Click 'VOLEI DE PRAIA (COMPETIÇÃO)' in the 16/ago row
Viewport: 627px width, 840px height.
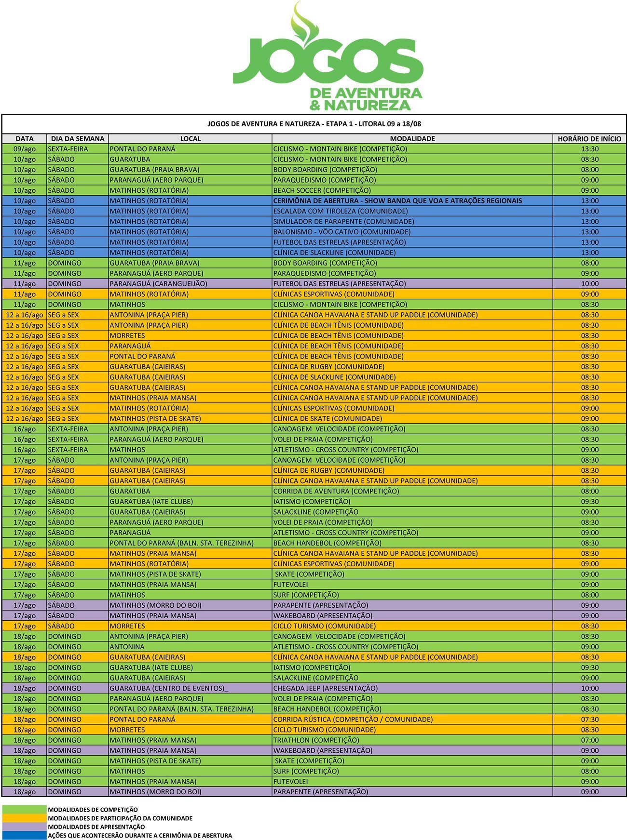coord(412,440)
